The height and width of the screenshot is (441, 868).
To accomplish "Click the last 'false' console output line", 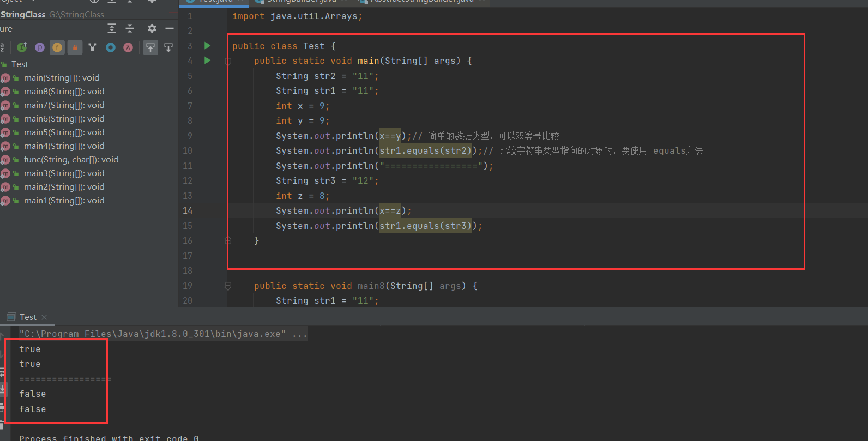I will (33, 409).
